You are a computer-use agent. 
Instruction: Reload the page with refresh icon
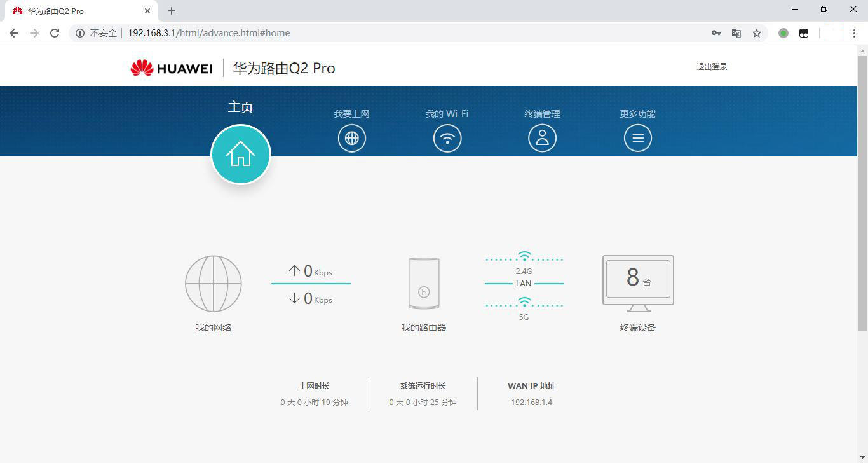pos(55,33)
